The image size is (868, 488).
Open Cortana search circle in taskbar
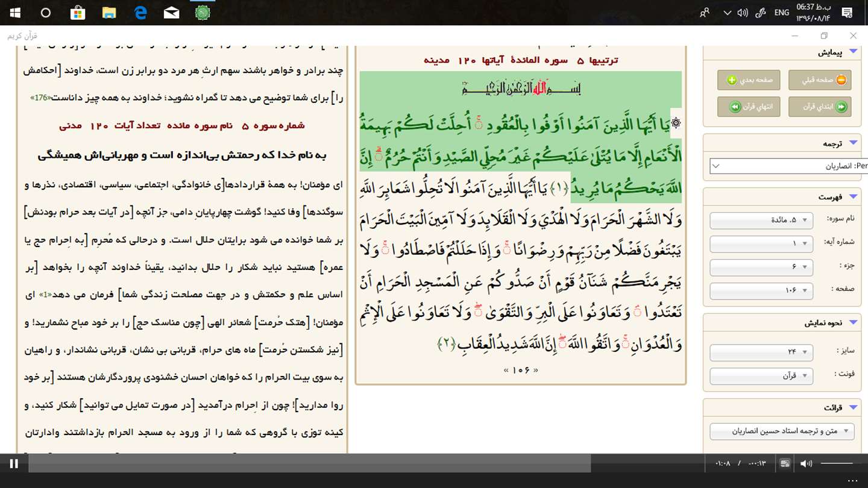[x=46, y=13]
